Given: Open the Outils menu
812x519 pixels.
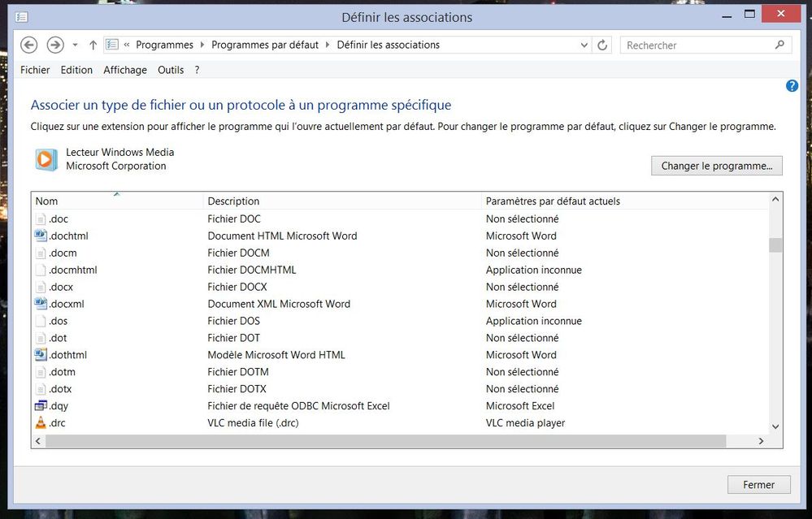Looking at the screenshot, I should click(x=171, y=70).
